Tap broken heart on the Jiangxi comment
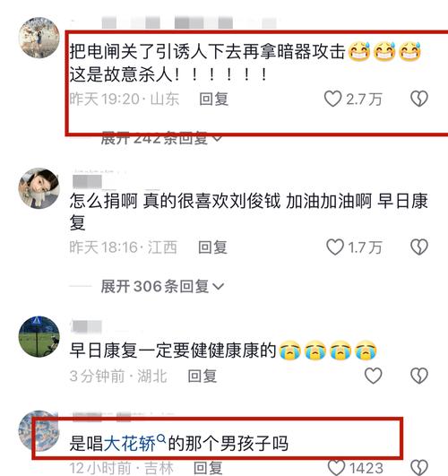 coord(419,247)
